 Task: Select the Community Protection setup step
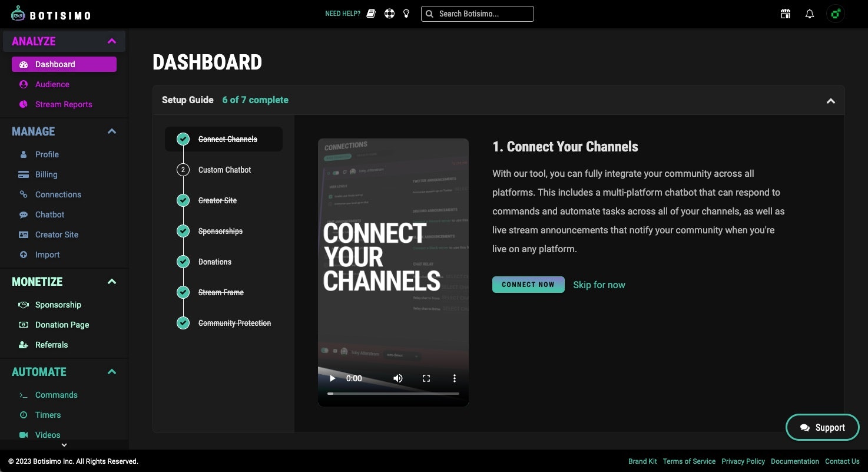point(224,323)
